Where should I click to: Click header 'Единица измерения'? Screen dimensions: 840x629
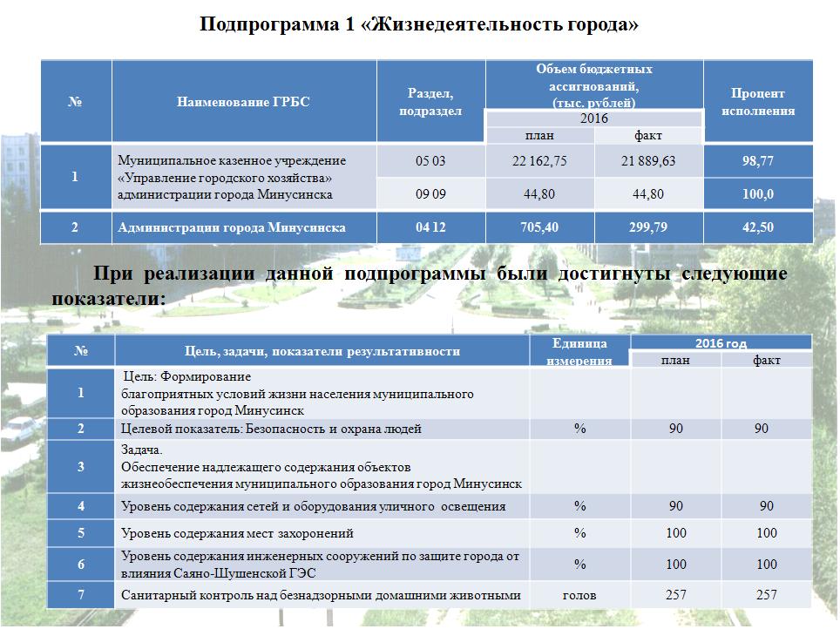click(579, 351)
